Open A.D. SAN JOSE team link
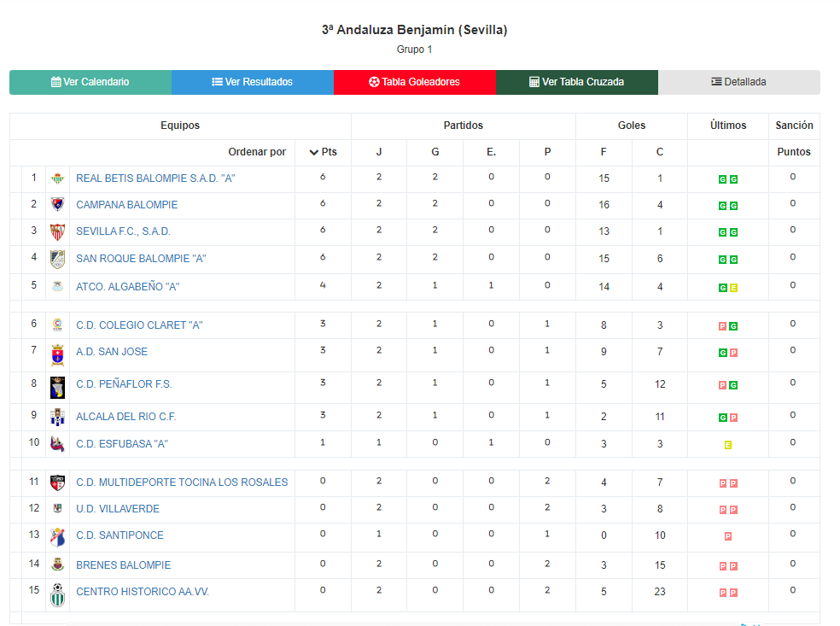This screenshot has height=626, width=840. pyautogui.click(x=112, y=352)
